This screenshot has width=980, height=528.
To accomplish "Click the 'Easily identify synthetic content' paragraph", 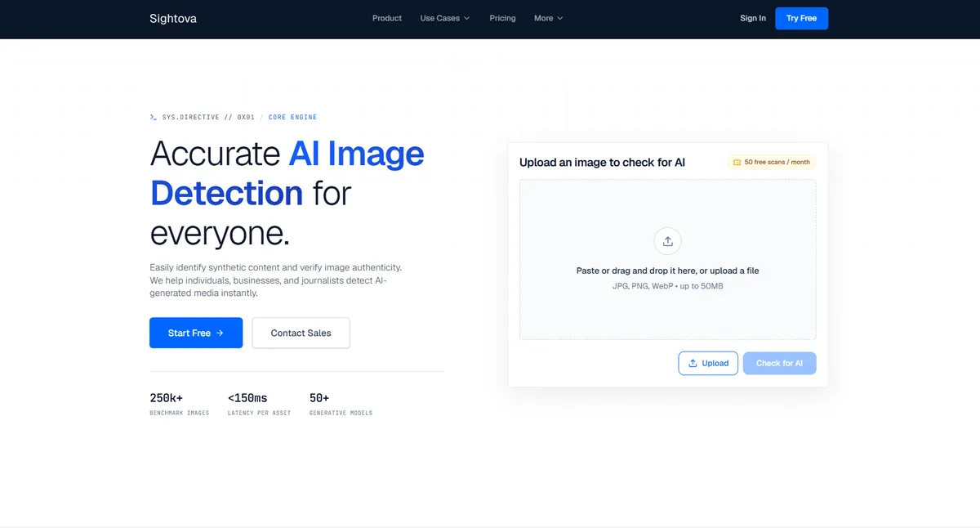I will coord(276,280).
